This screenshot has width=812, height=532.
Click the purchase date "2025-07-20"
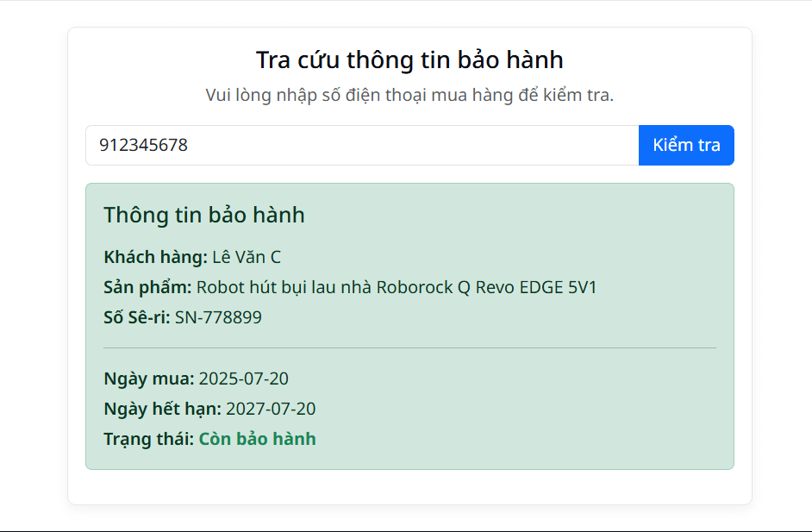coord(244,378)
